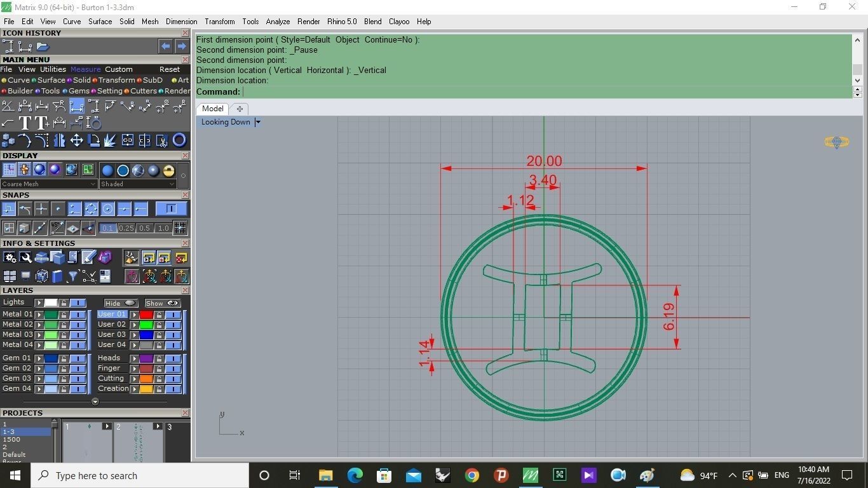Click the Hide layers button
The height and width of the screenshot is (488, 868).
(121, 303)
